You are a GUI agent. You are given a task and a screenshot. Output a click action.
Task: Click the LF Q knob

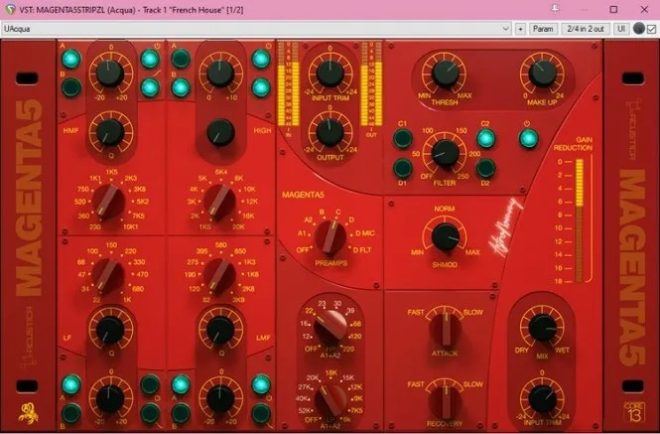(110, 330)
